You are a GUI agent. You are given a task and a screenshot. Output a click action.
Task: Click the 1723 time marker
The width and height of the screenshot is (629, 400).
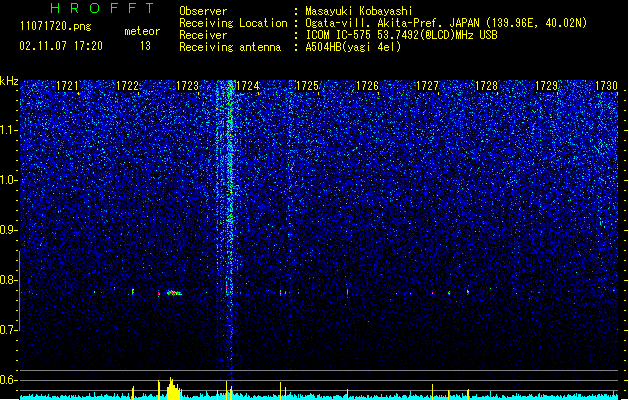pyautogui.click(x=187, y=86)
